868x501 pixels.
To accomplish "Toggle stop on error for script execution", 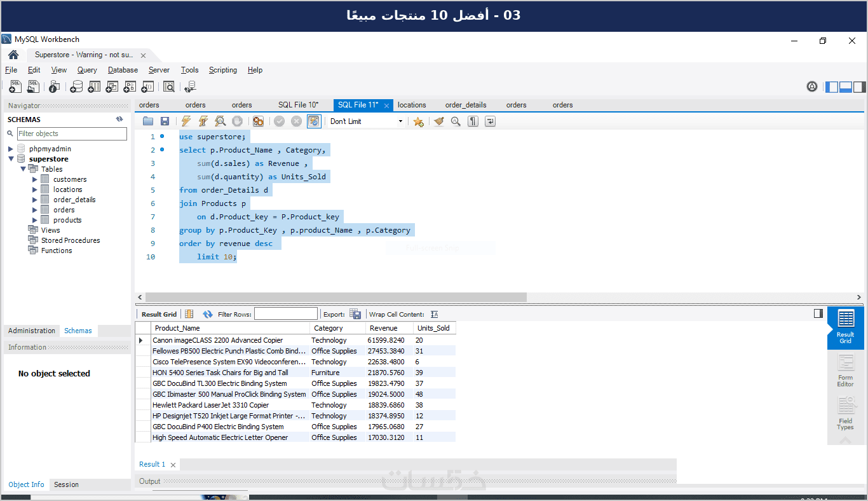I will 258,121.
